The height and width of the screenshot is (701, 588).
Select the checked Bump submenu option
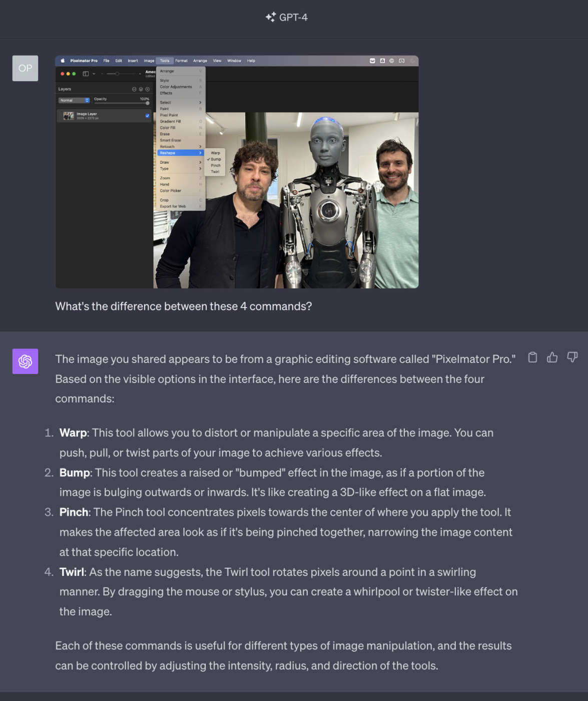pos(216,159)
